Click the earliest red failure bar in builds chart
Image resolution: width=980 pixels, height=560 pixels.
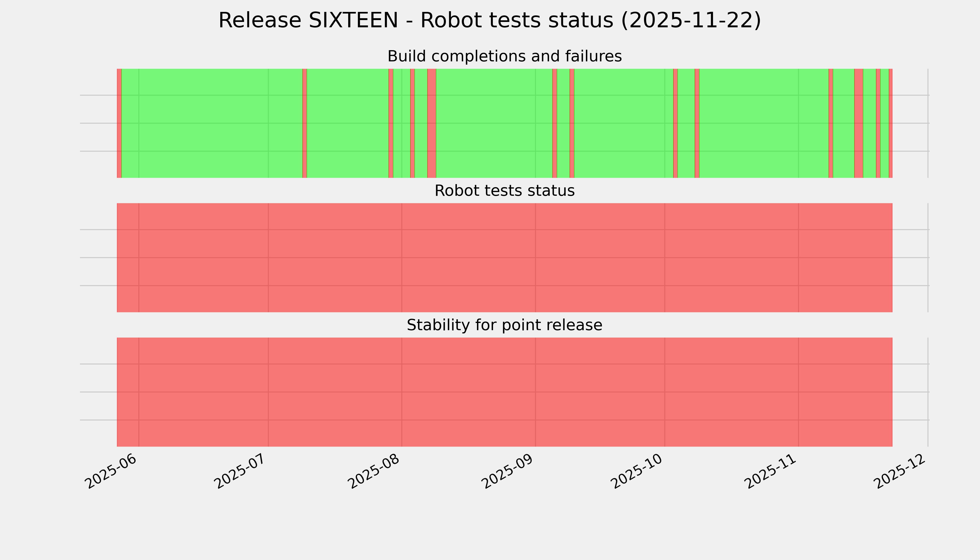click(119, 123)
